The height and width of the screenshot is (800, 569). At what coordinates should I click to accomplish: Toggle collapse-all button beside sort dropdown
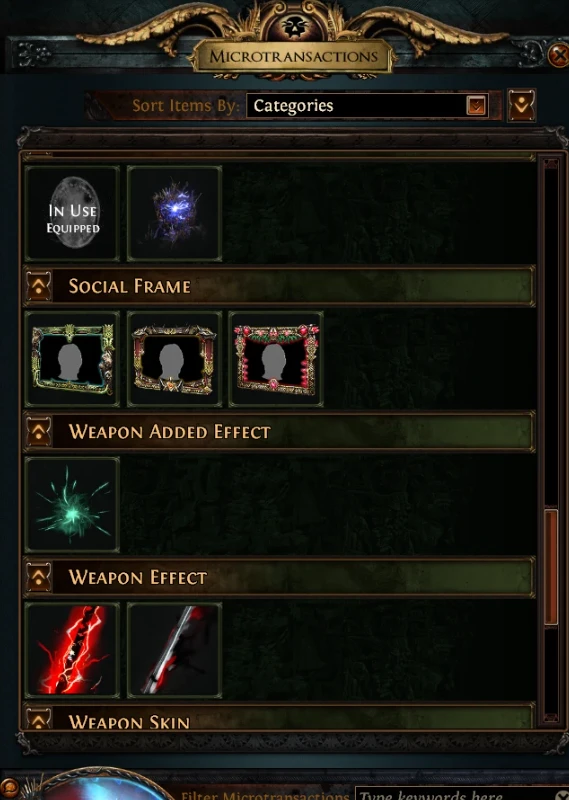(522, 106)
